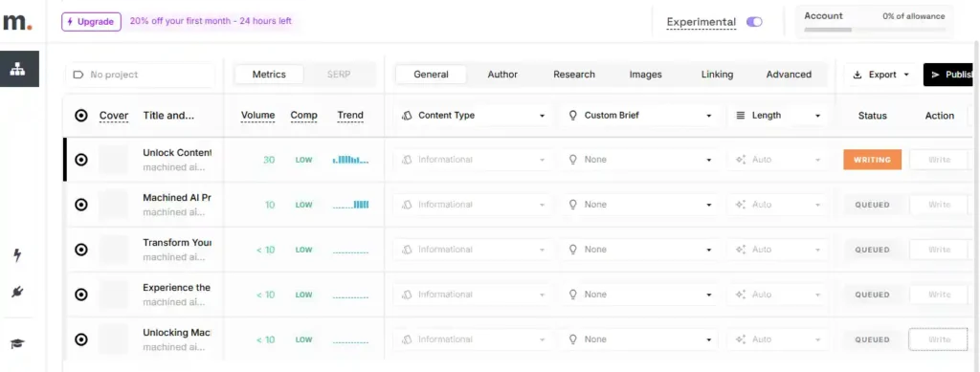Open Custom Brief dropdown for 'Transform Your' row
Image resolution: width=980 pixels, height=372 pixels.
tap(639, 250)
